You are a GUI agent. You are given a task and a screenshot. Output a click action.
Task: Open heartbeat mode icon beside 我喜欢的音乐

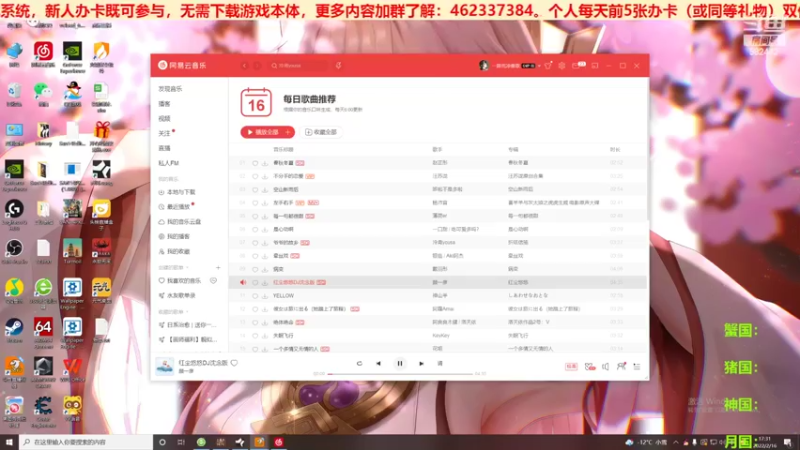(x=213, y=281)
